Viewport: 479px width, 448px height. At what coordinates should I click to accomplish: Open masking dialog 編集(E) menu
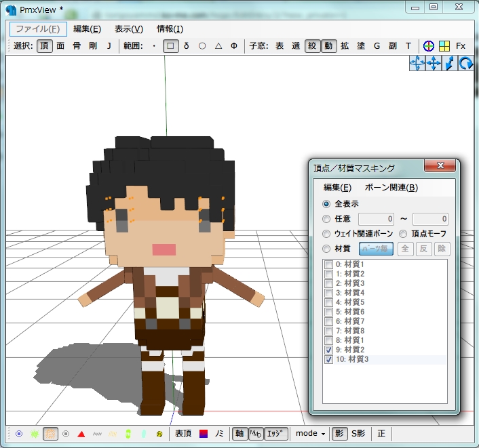[x=338, y=187]
